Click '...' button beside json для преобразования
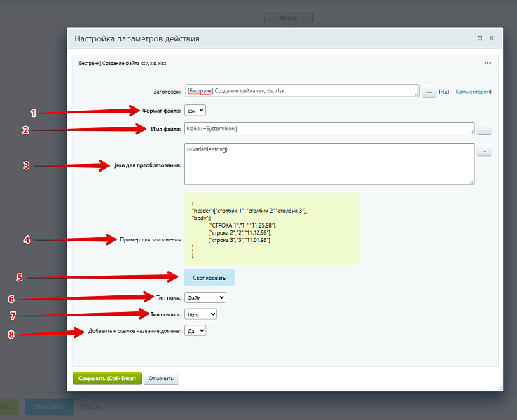This screenshot has height=420, width=517. (x=483, y=150)
